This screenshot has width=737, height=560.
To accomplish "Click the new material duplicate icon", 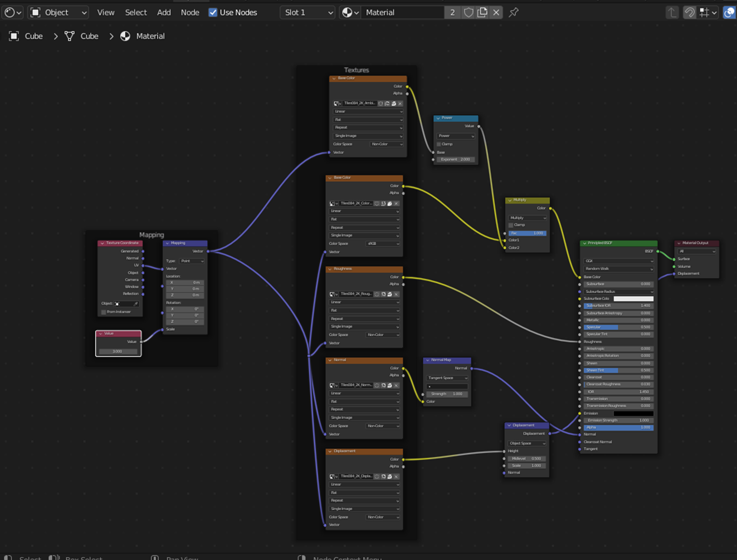I will point(482,12).
